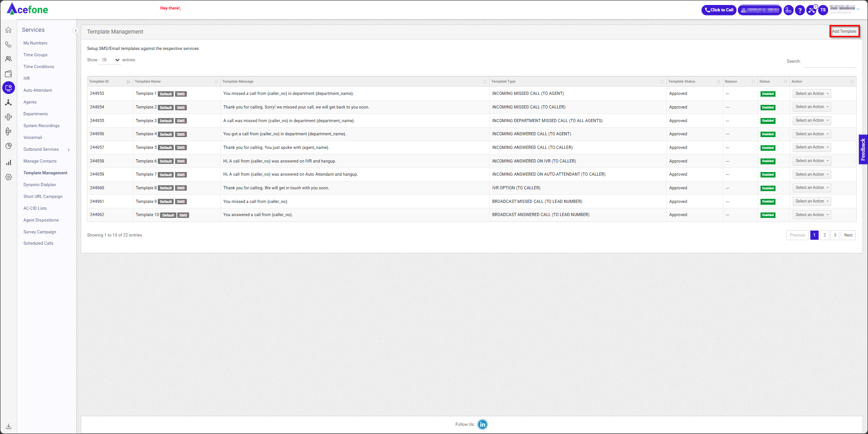Open Survey Campaign in Services menu
868x434 pixels.
(x=40, y=232)
